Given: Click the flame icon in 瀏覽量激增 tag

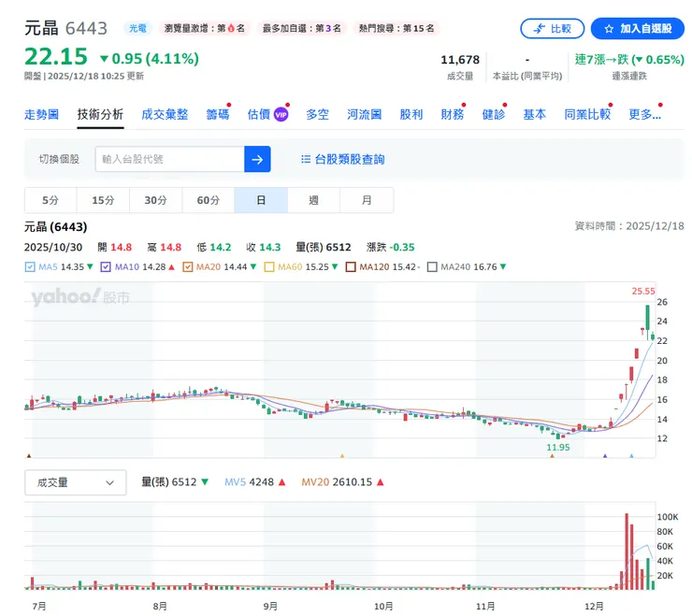Looking at the screenshot, I should coord(231,29).
